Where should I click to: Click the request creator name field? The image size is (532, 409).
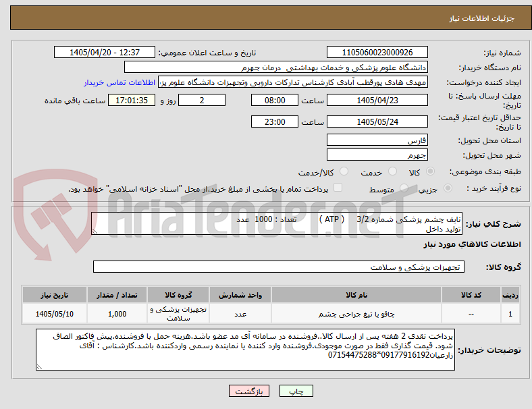click(x=293, y=82)
